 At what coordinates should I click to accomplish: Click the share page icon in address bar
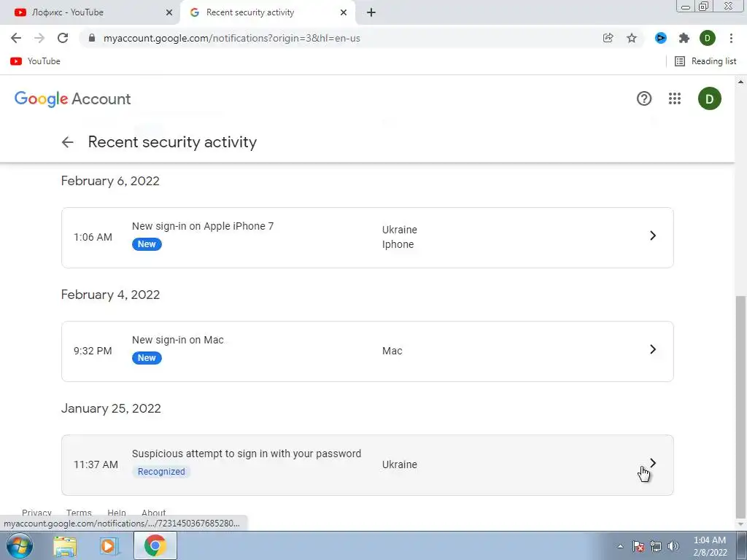pos(608,38)
